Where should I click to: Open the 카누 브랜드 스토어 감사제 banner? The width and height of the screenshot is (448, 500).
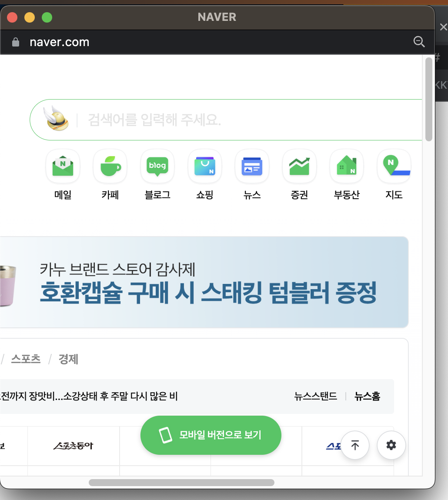[x=204, y=282]
